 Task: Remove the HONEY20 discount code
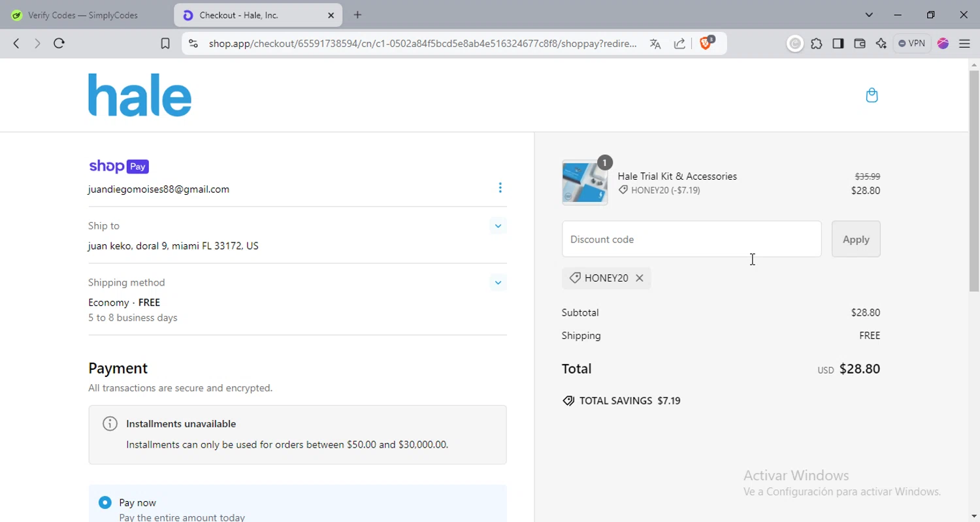[640, 278]
